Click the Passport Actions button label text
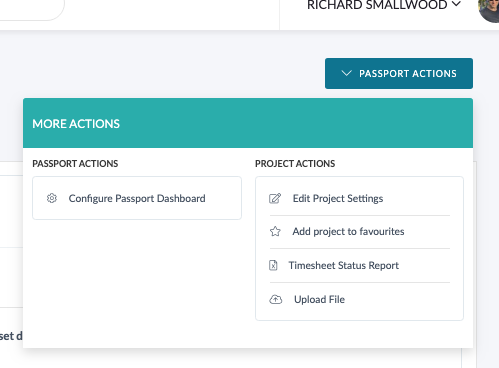 coord(408,74)
